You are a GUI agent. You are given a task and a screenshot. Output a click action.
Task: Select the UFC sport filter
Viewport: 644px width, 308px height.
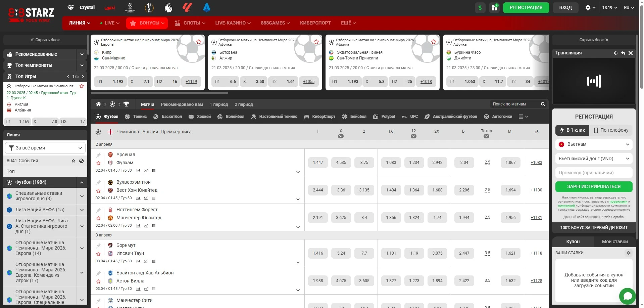(410, 117)
